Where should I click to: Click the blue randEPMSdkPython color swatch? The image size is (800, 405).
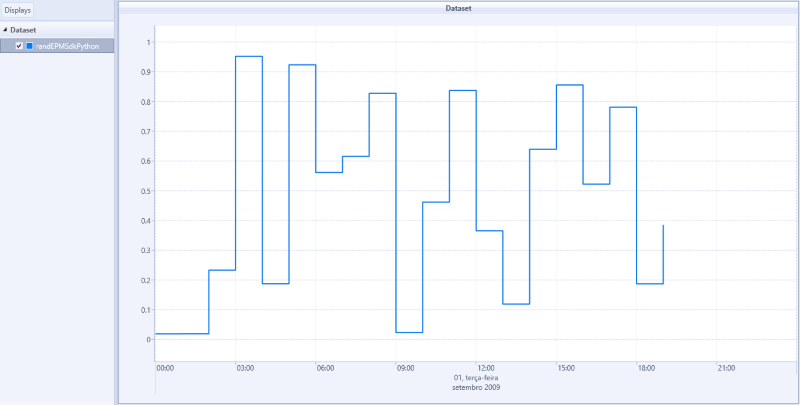tap(30, 46)
